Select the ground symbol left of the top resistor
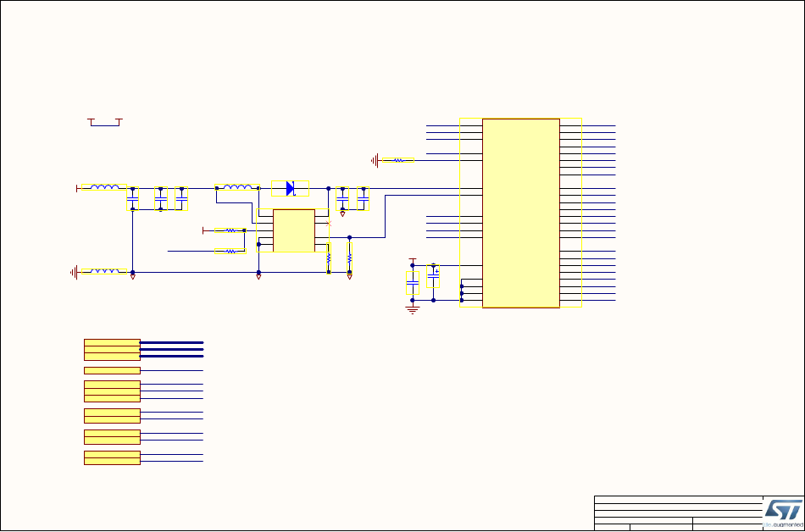Screen dimensions: 805x532 coord(375,161)
